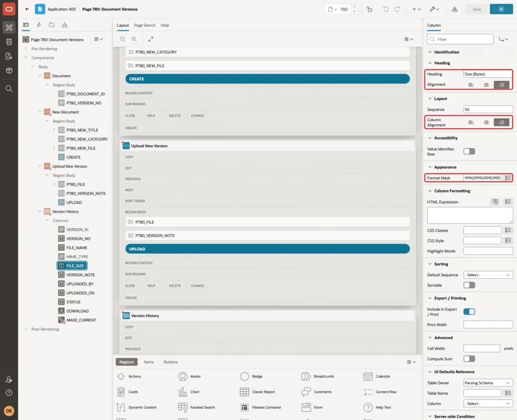Open the Help tab
The image size is (517, 420).
tap(165, 25)
